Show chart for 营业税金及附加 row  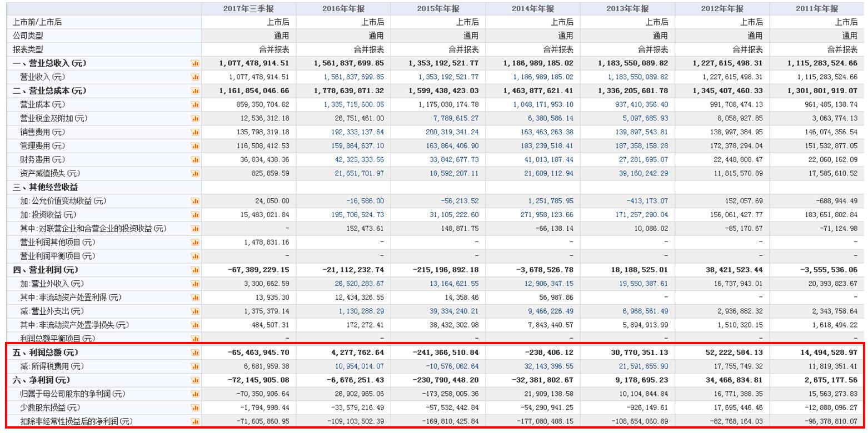point(195,118)
